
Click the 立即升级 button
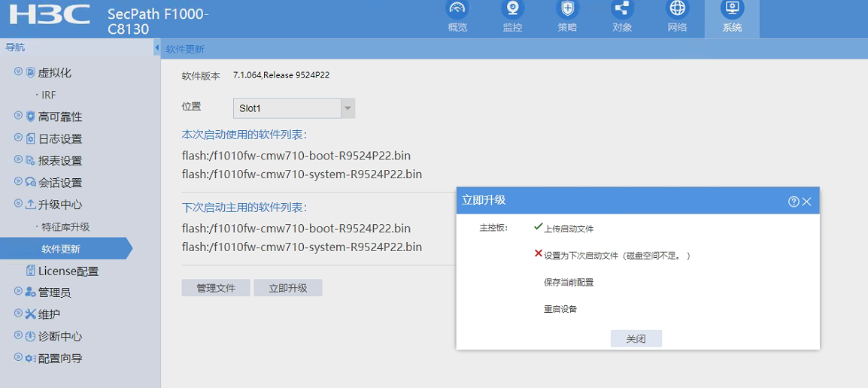[288, 288]
